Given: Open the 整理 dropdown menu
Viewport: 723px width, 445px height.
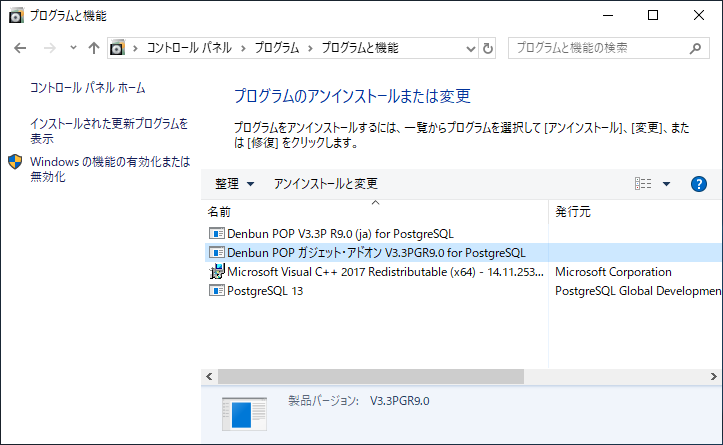Looking at the screenshot, I should click(234, 184).
